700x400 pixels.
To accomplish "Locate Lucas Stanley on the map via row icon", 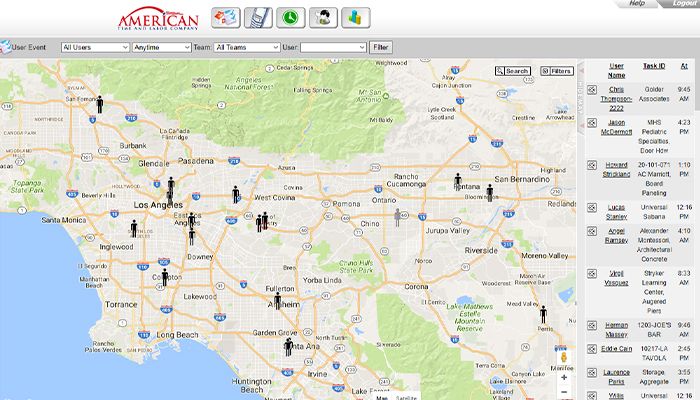I will [592, 208].
